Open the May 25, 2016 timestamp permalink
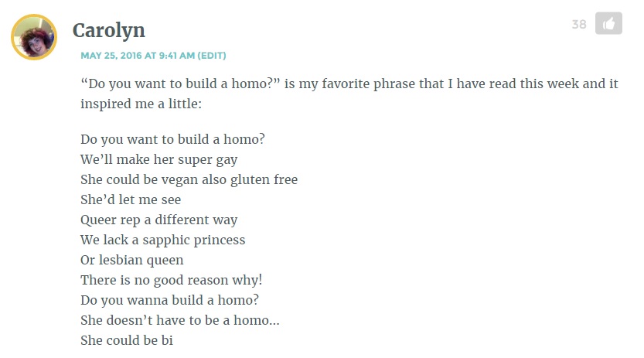The width and height of the screenshot is (644, 358). pos(138,56)
